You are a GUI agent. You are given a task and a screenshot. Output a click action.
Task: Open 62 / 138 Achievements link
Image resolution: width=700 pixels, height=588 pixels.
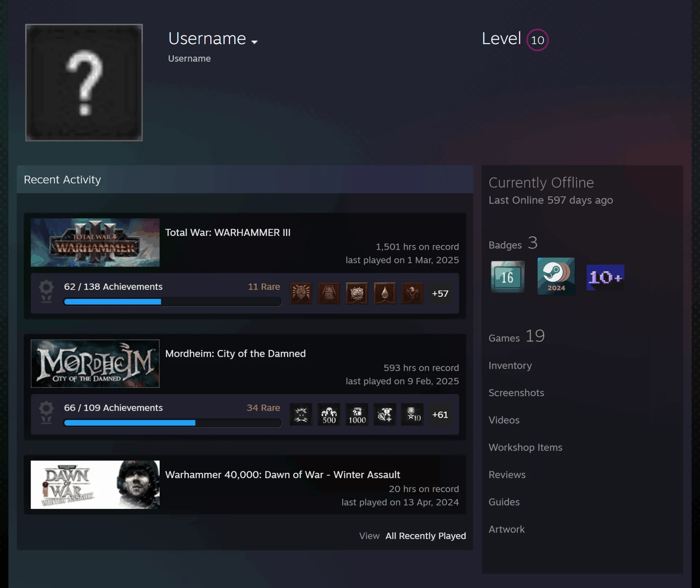113,287
